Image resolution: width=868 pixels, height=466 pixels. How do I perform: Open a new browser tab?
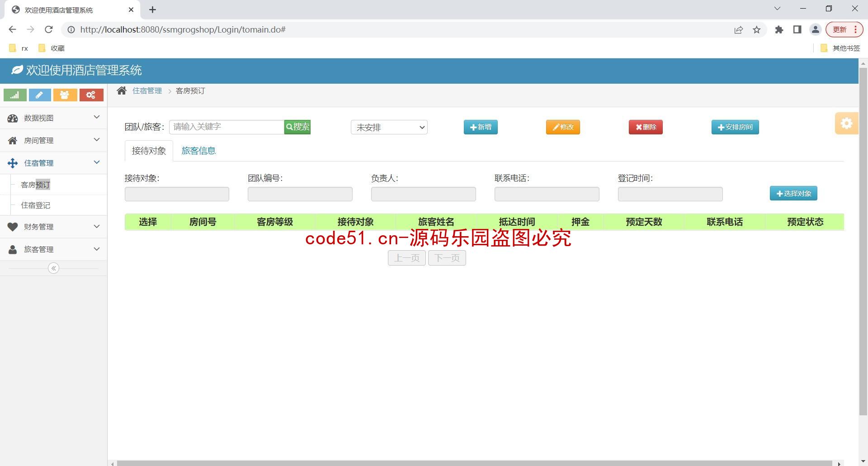(x=153, y=10)
